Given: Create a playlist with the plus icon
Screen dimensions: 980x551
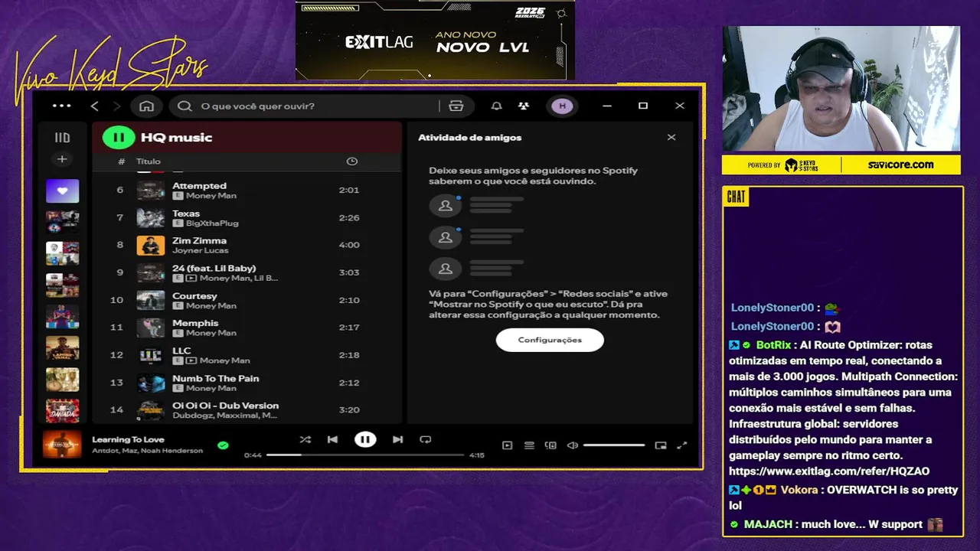Looking at the screenshot, I should tap(62, 159).
